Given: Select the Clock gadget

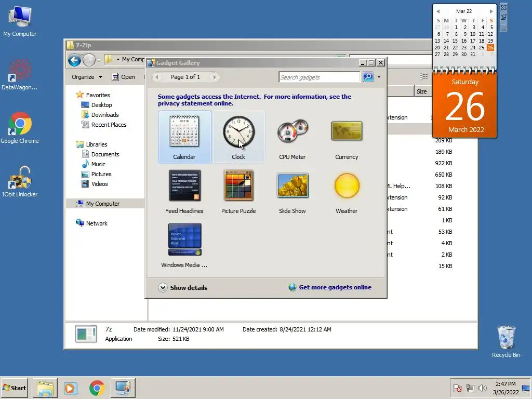Looking at the screenshot, I should (238, 137).
